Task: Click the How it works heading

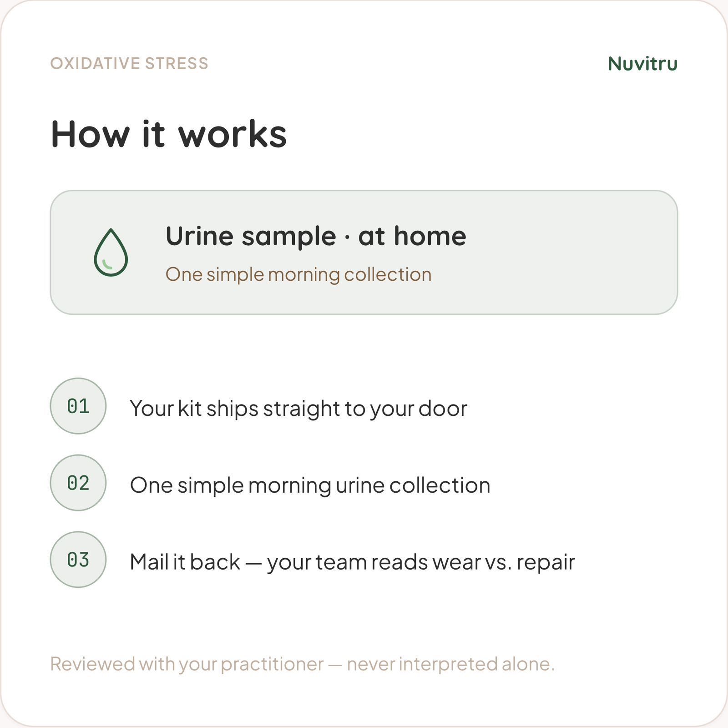Action: click(x=169, y=134)
